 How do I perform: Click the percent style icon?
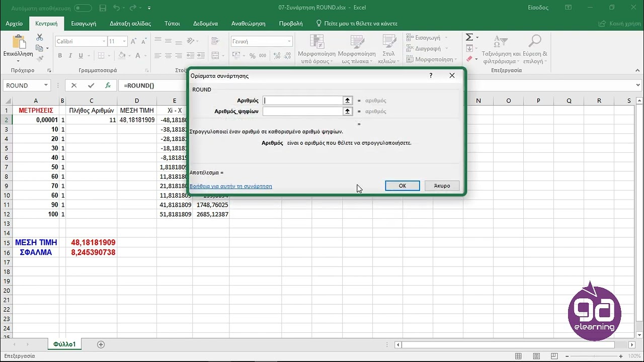(x=252, y=56)
